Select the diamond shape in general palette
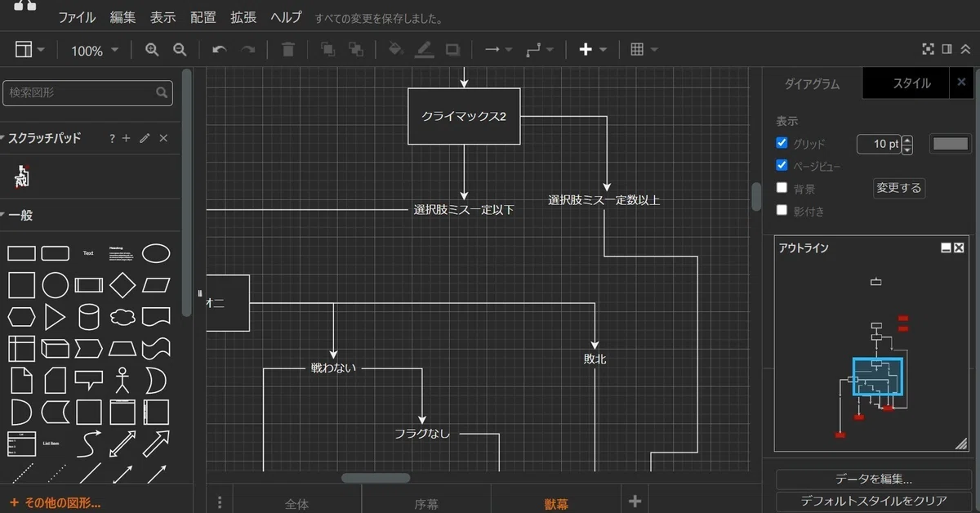Image resolution: width=980 pixels, height=513 pixels. (x=122, y=285)
